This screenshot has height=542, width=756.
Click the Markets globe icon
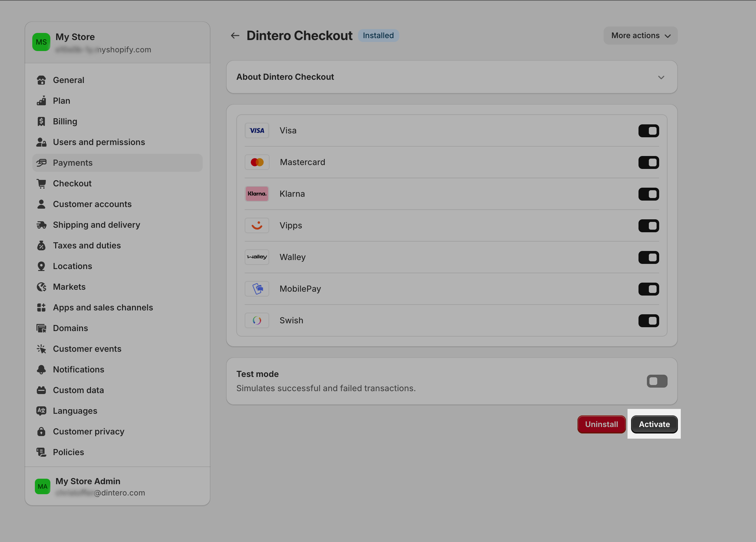coord(41,287)
